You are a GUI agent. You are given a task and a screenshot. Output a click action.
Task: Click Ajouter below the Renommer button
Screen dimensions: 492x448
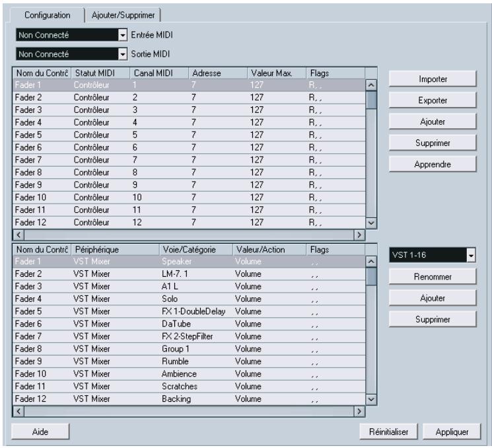433,298
